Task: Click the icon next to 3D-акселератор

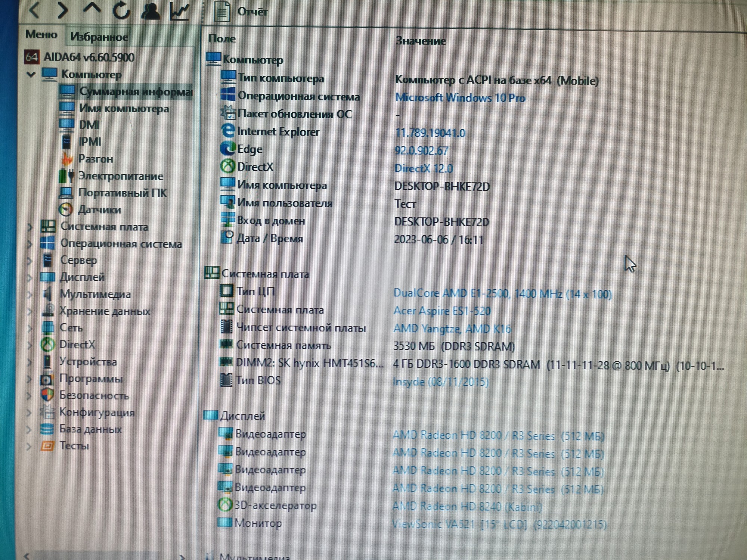Action: coord(225,505)
